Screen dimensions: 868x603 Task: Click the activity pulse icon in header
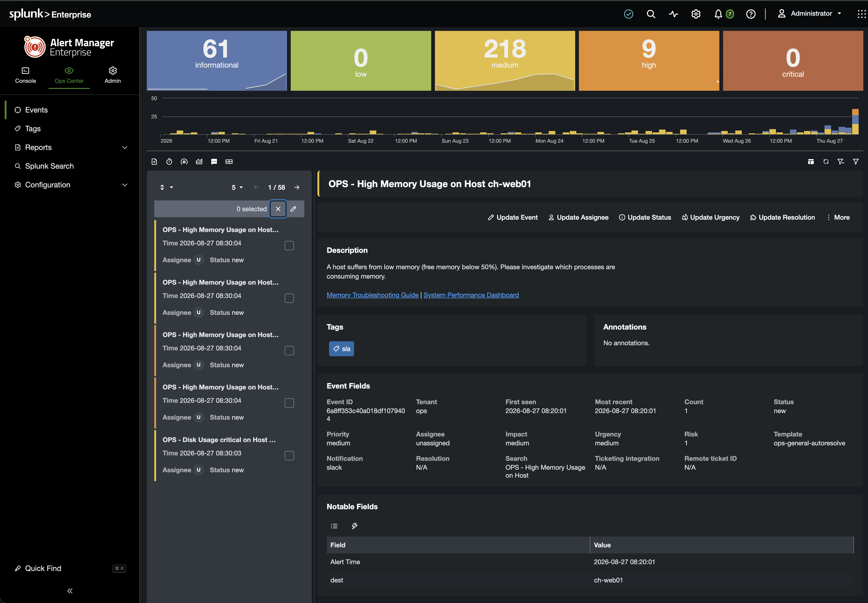674,14
